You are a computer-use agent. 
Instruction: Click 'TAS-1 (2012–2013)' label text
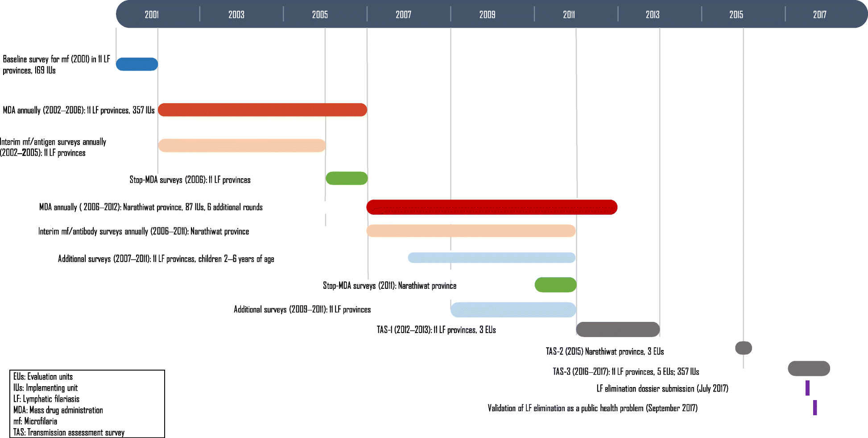(x=436, y=330)
